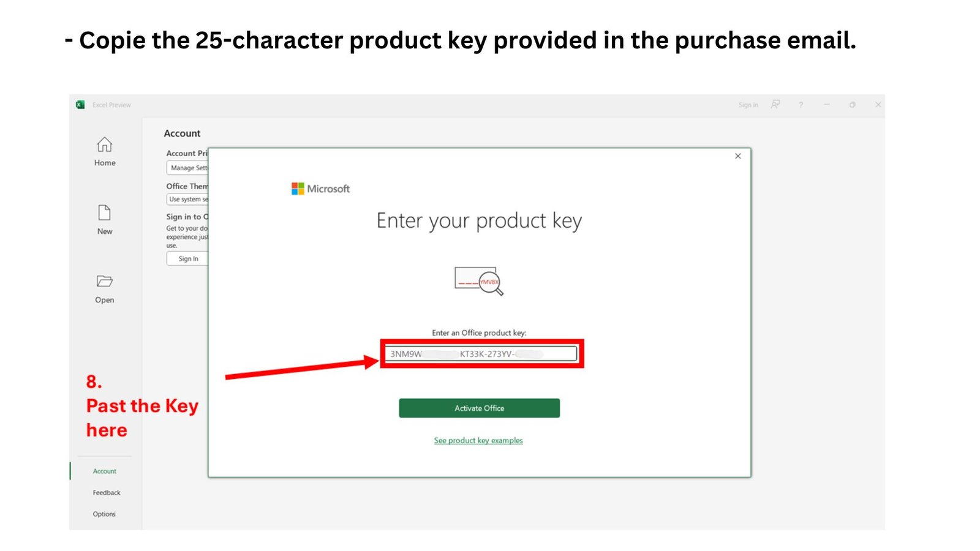980x551 pixels.
Task: Click the feedback person icon near Sign in
Action: [775, 105]
